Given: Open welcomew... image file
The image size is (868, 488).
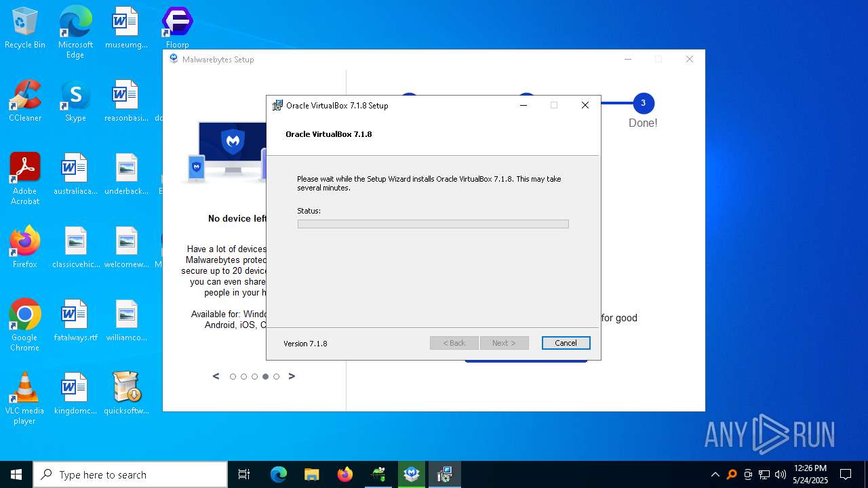Looking at the screenshot, I should (x=126, y=247).
